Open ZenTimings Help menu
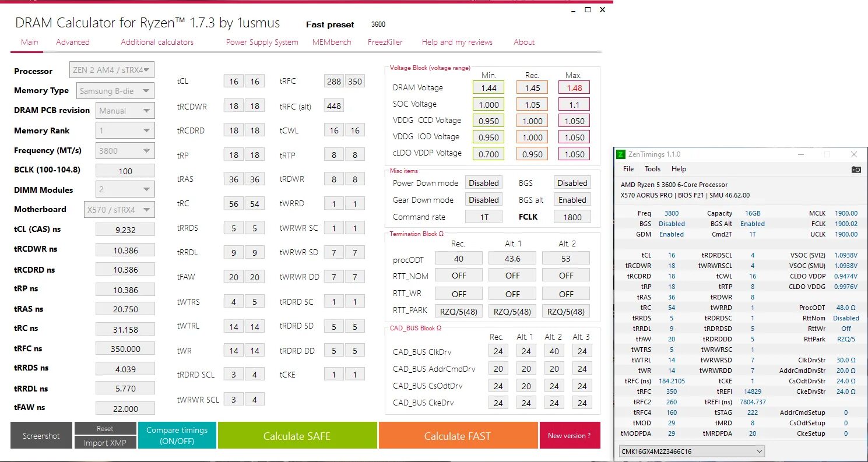 point(679,169)
